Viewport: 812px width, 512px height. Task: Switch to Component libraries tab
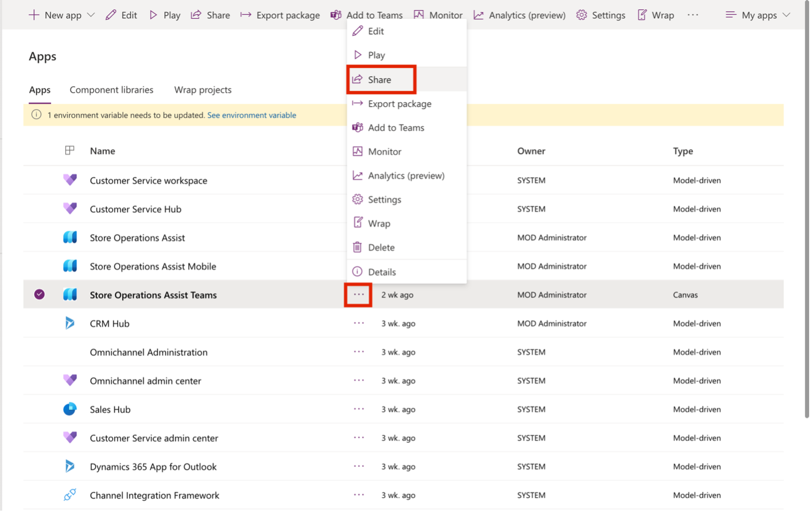click(x=111, y=90)
